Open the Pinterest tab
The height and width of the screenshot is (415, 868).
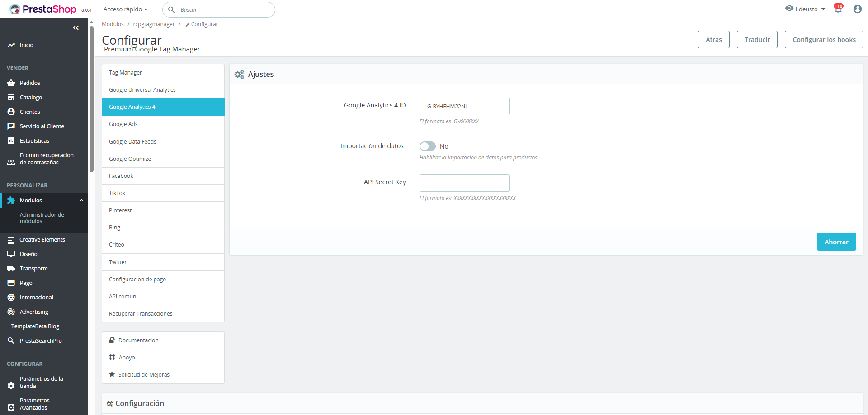[x=163, y=210]
